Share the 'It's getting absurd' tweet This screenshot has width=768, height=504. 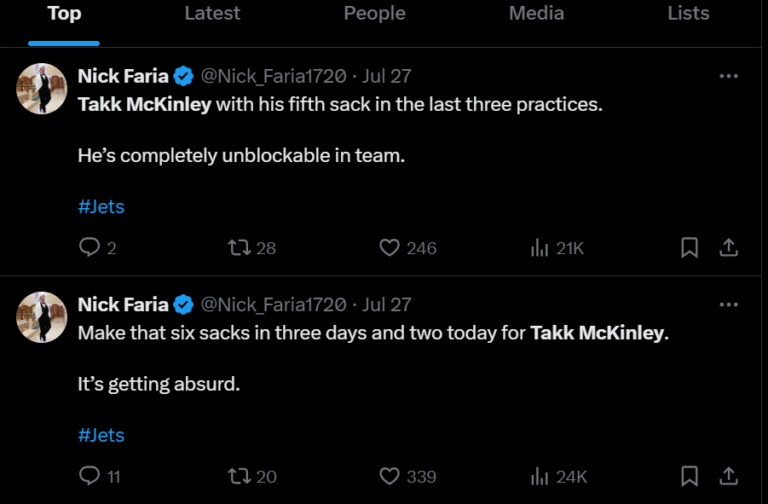(x=729, y=476)
